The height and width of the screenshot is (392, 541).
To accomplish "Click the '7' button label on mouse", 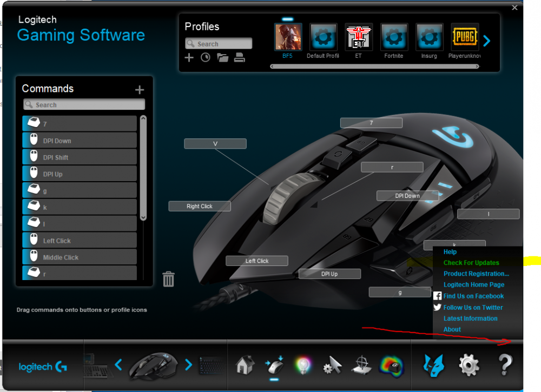I will (x=371, y=123).
